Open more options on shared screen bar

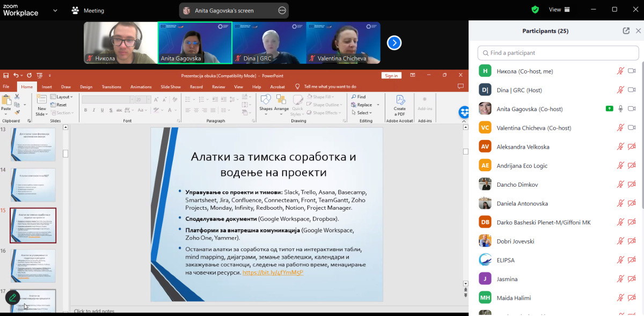(282, 11)
